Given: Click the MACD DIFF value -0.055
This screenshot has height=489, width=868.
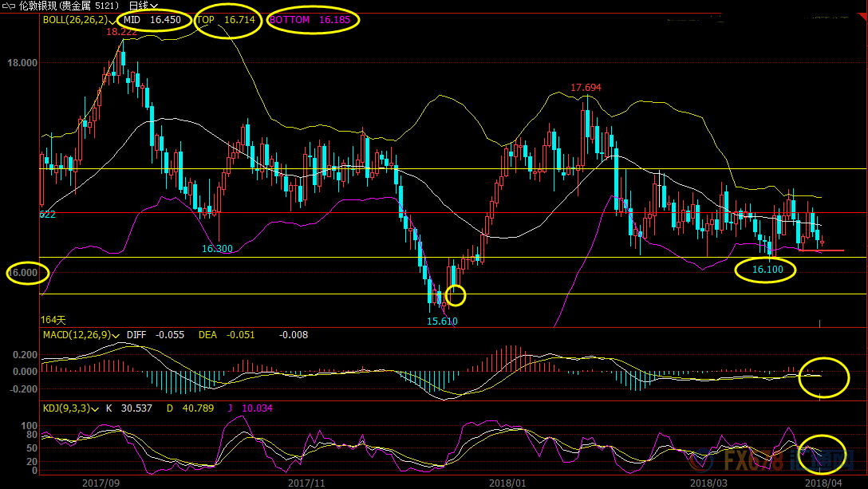Looking at the screenshot, I should [168, 335].
